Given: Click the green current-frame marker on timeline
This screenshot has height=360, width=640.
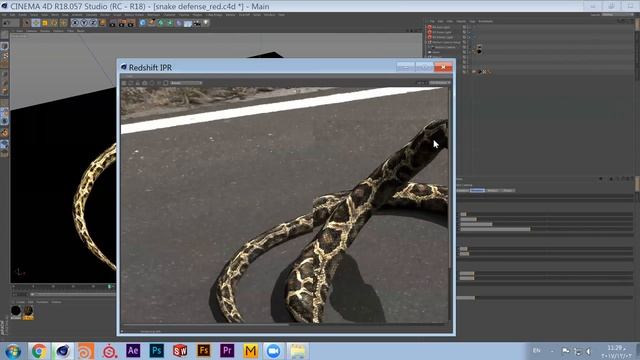Looking at the screenshot, I should coord(109,287).
